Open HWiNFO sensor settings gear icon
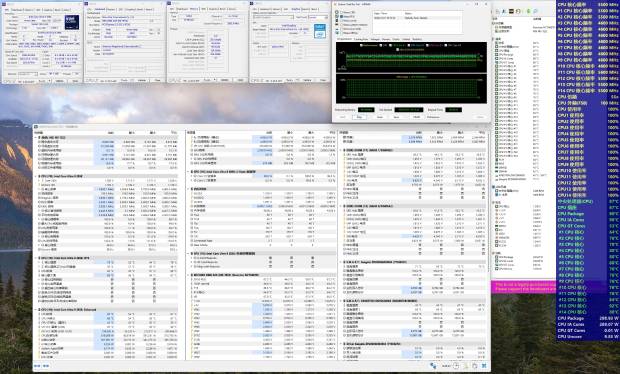The image size is (620, 374). [x=475, y=366]
